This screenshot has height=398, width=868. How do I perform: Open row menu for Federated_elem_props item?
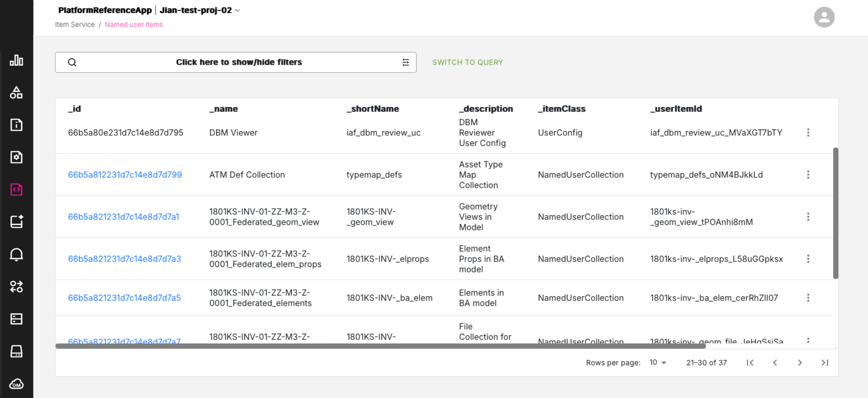click(808, 259)
